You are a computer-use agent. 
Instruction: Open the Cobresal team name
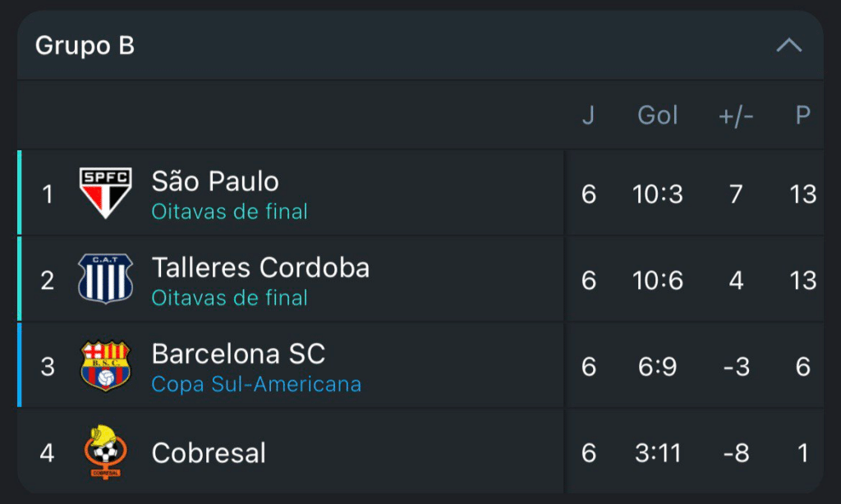209,453
